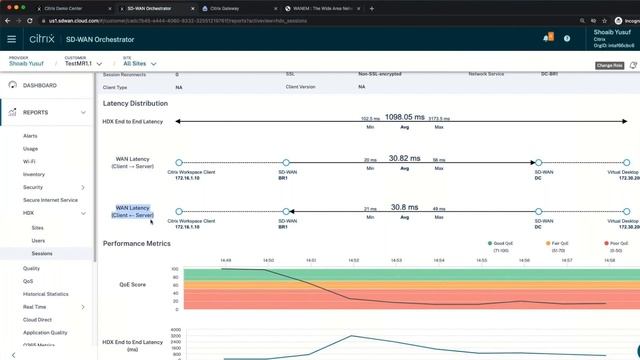Click provider Shoaib Yusuf link
The image size is (640, 360).
point(26,64)
